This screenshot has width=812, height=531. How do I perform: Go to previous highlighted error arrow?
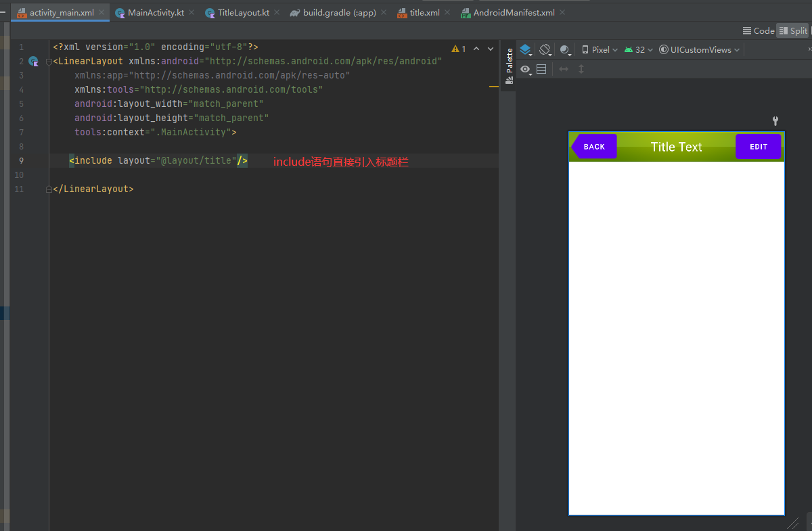click(x=476, y=49)
